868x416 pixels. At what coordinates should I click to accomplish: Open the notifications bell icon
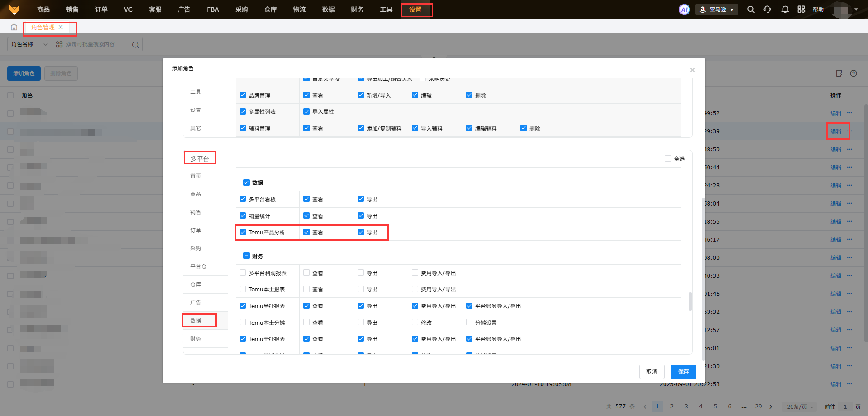(785, 9)
